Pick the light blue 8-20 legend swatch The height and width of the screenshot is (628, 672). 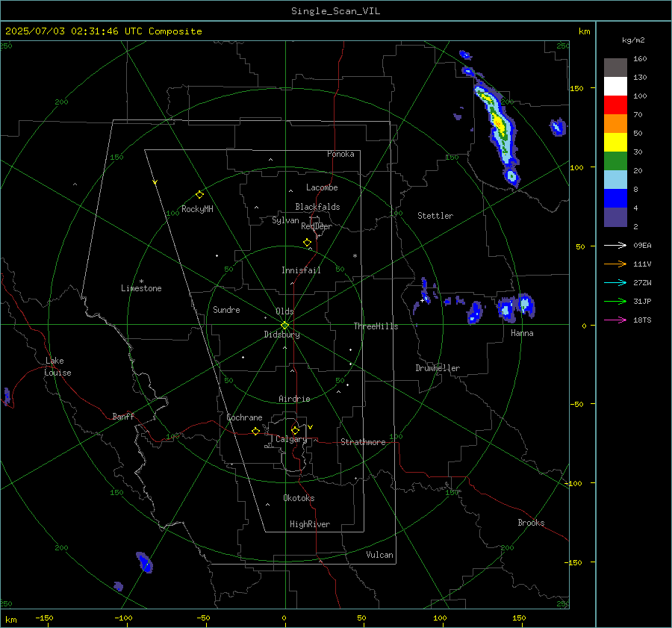click(x=615, y=180)
